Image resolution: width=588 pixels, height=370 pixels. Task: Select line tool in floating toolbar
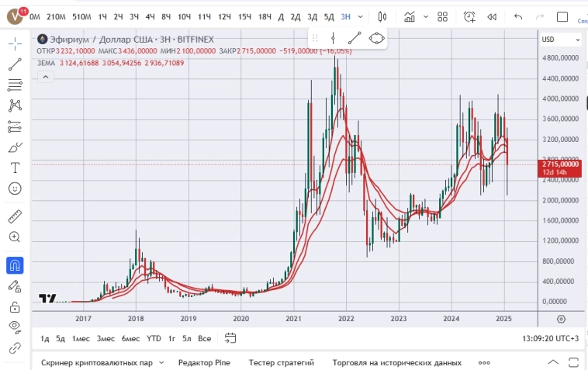[355, 38]
